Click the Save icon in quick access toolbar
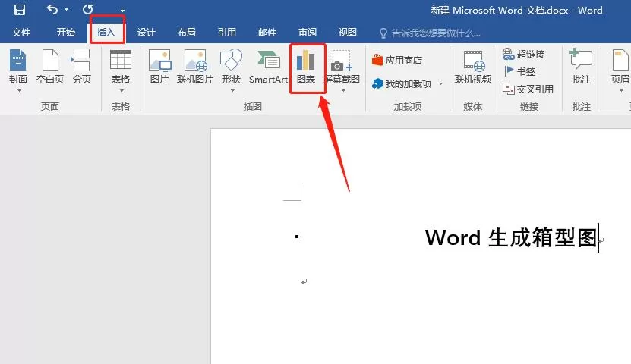 pyautogui.click(x=19, y=10)
